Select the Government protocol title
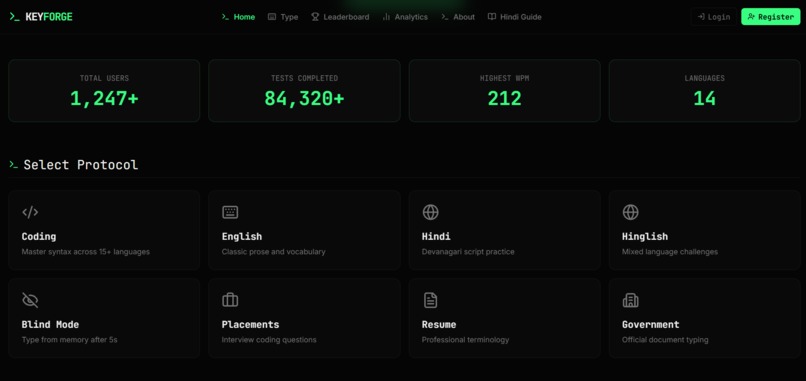The width and height of the screenshot is (806, 381). coord(650,324)
